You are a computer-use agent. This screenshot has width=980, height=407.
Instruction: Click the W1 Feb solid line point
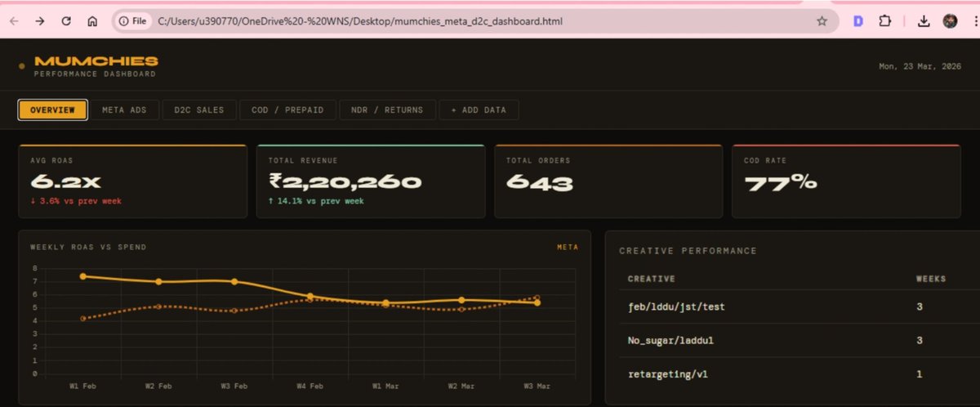[x=83, y=276]
